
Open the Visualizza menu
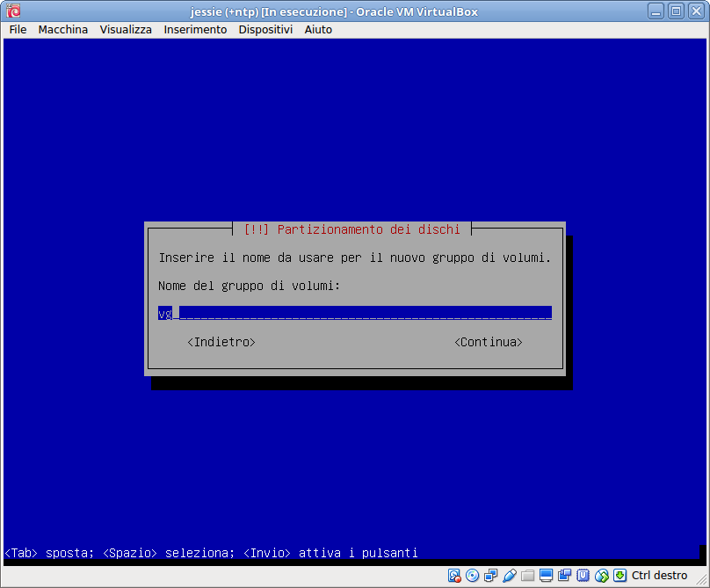click(x=126, y=30)
